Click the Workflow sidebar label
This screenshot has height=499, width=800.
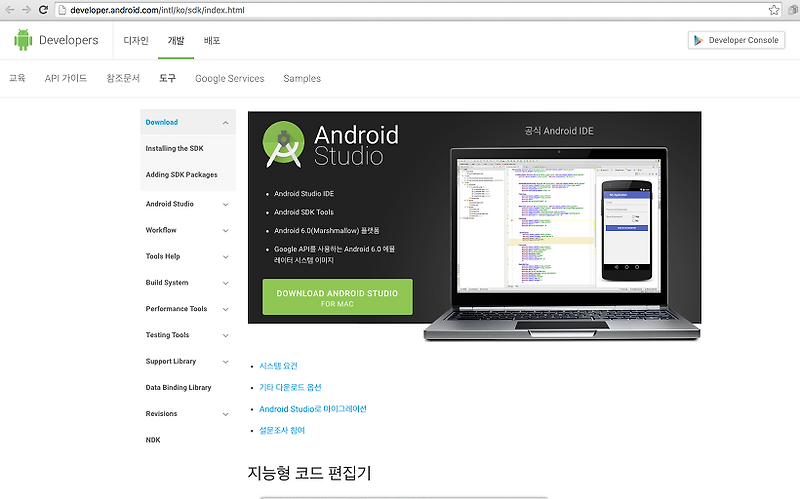click(161, 230)
